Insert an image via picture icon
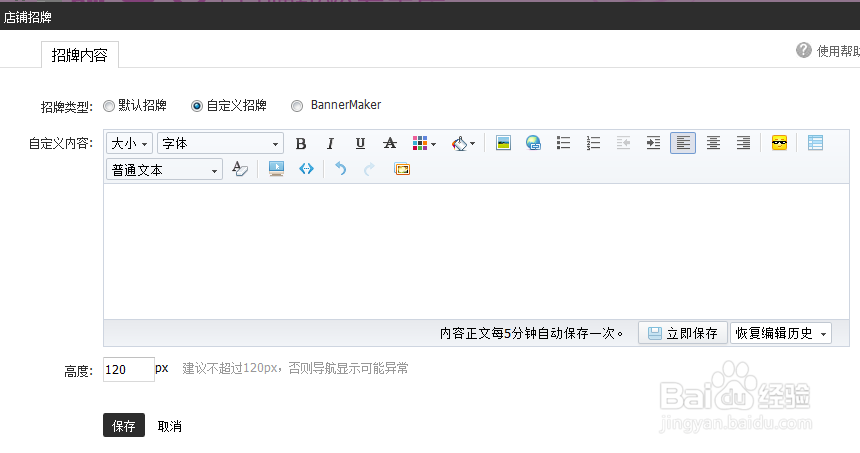 click(x=503, y=143)
